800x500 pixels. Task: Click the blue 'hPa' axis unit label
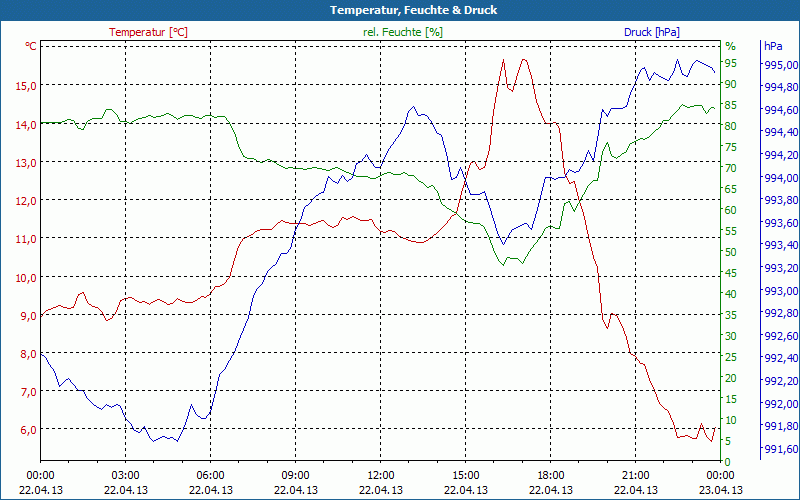pyautogui.click(x=773, y=46)
